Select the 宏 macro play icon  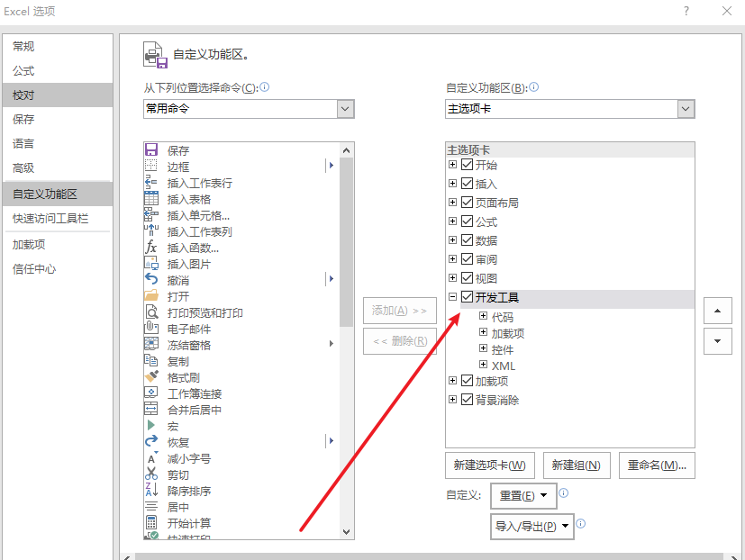click(151, 425)
